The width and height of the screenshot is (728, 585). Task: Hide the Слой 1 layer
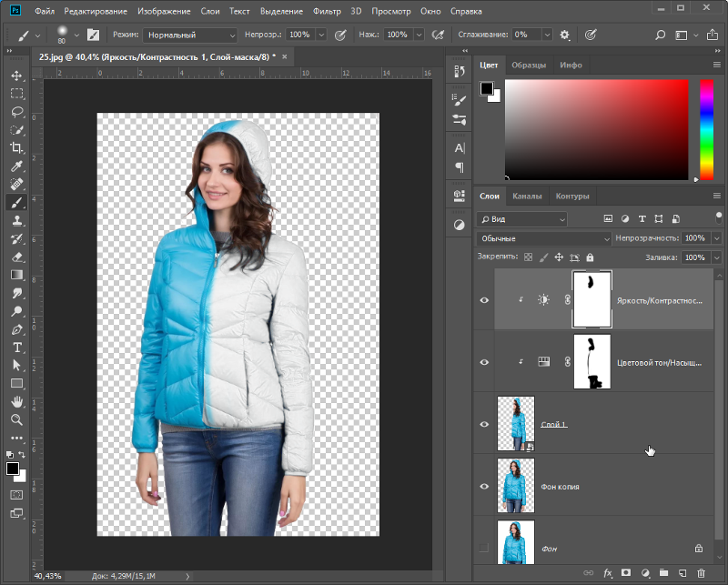484,424
